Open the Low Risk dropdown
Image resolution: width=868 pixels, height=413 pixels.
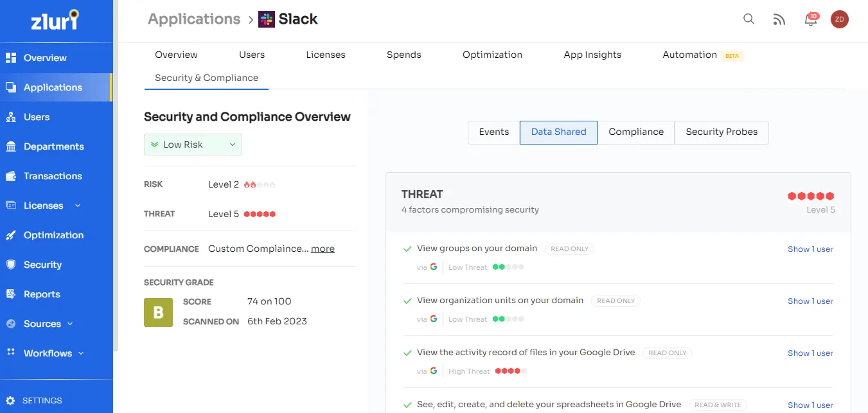click(x=193, y=145)
